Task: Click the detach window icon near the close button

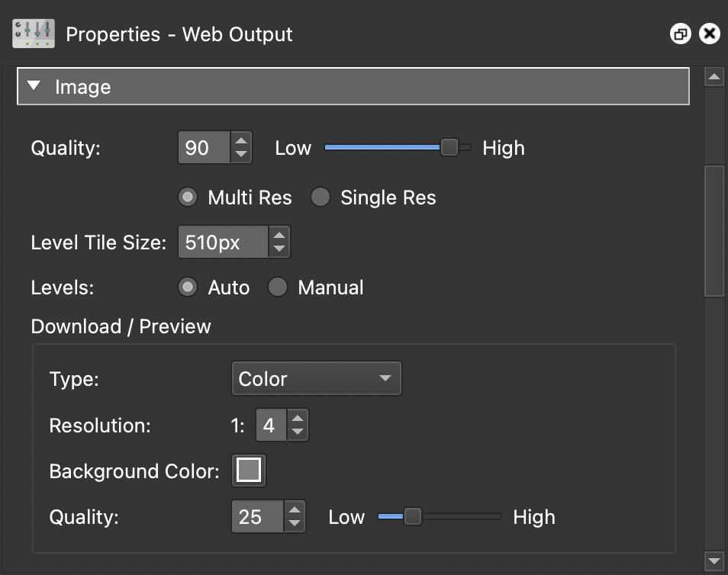Action: click(x=680, y=34)
